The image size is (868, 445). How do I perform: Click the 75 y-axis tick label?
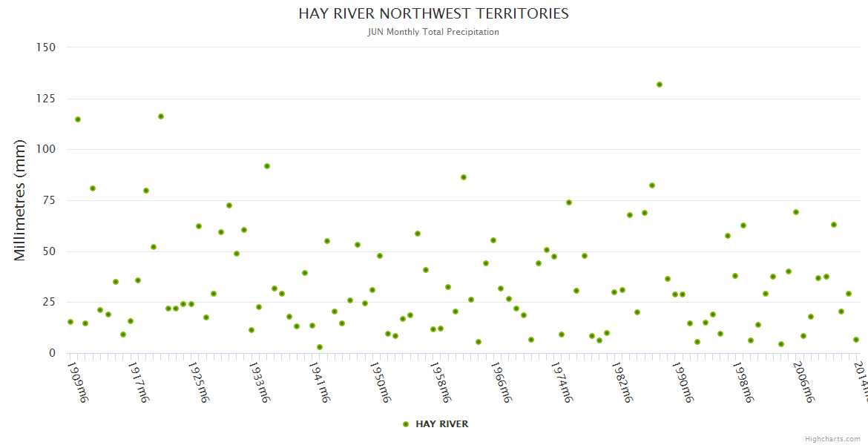[x=49, y=200]
